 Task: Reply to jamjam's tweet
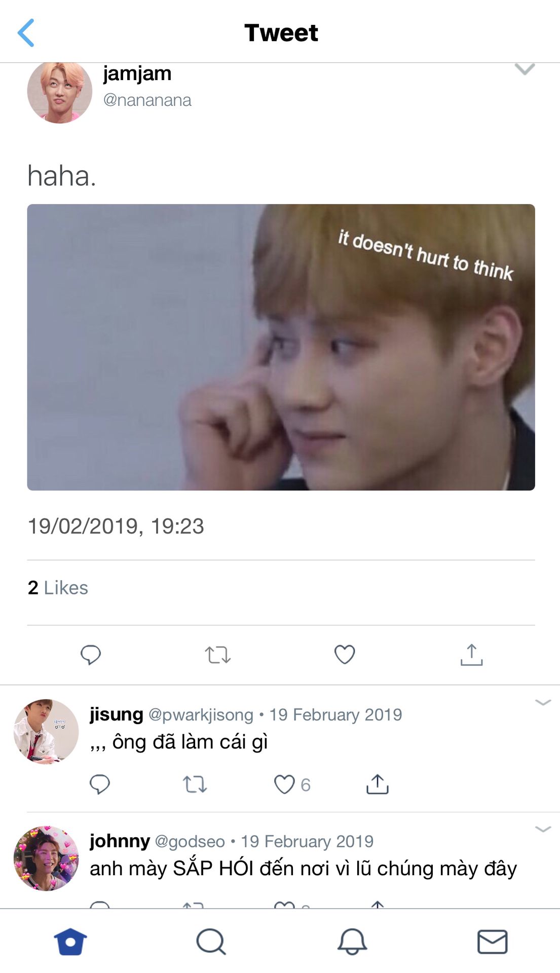coord(91,654)
